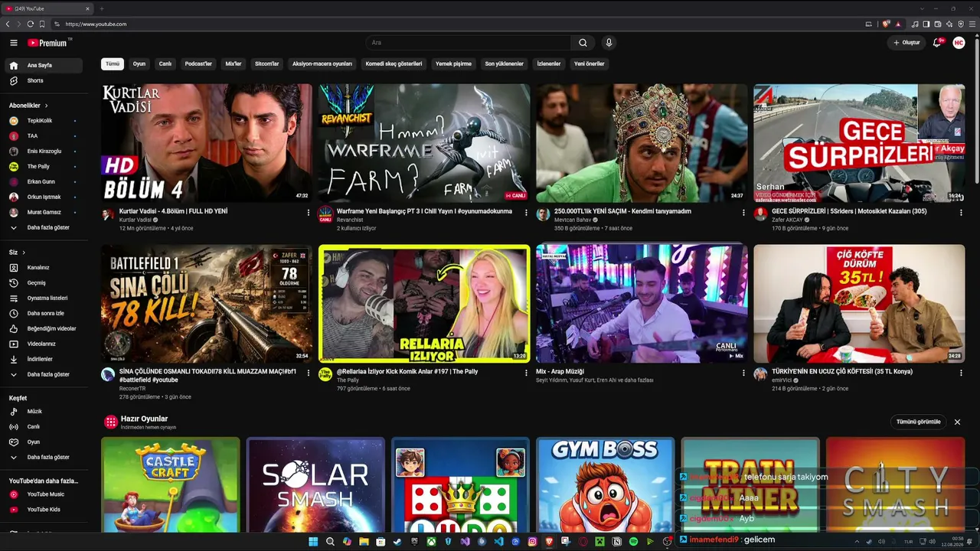The width and height of the screenshot is (980, 551).
Task: Open YouTube Kids from the sidebar
Action: tap(44, 509)
